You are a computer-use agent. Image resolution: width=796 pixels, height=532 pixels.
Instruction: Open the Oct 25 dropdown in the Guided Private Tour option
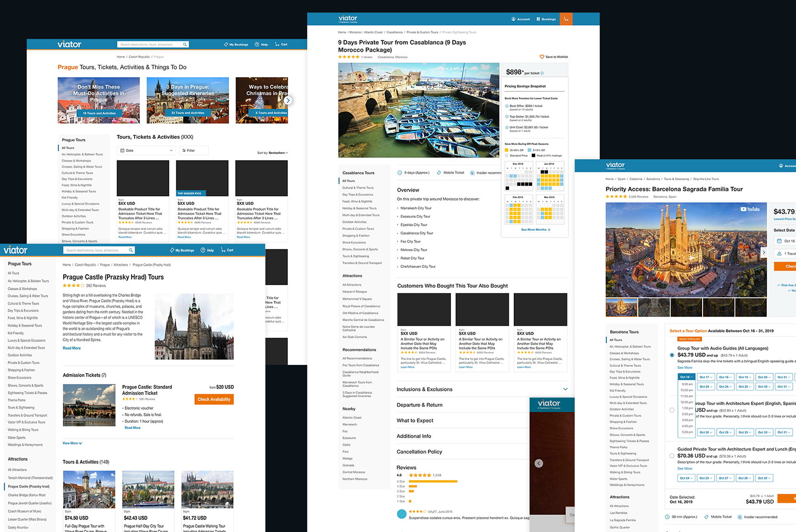[706, 478]
